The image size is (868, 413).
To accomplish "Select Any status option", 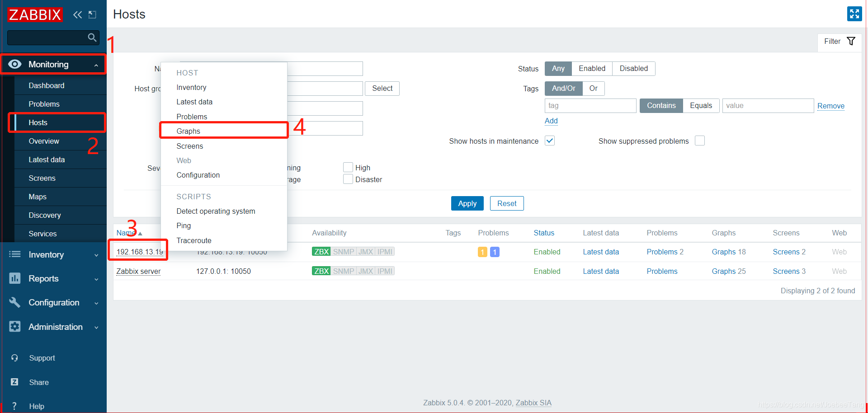I will pos(558,68).
